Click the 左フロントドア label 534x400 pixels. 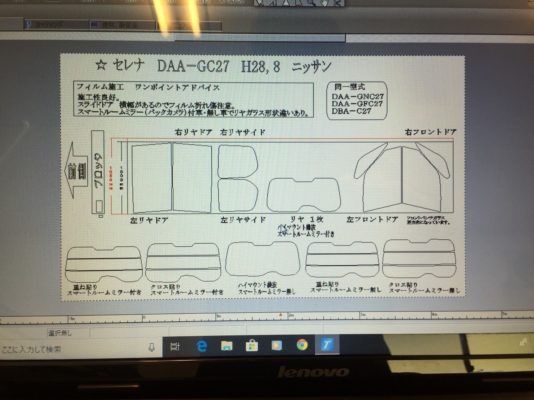pos(372,220)
